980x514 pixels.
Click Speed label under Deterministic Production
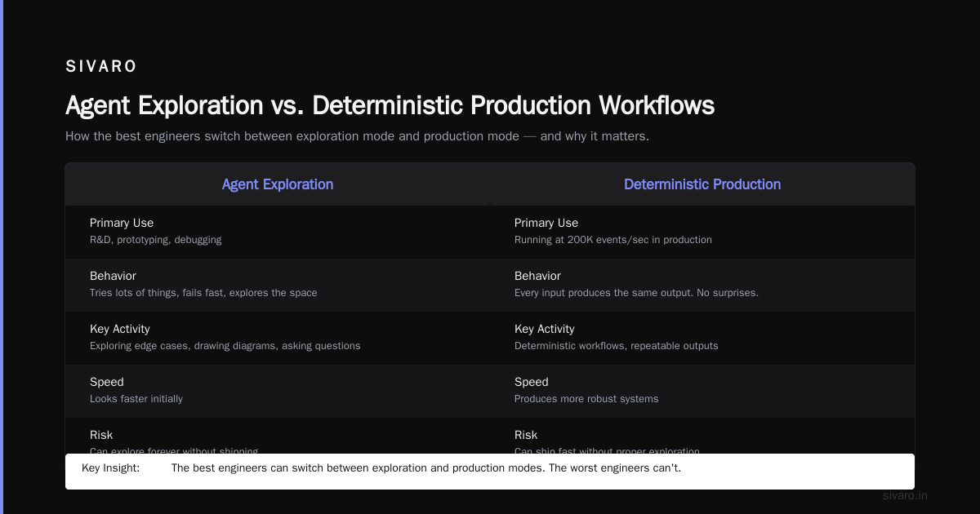(x=532, y=382)
